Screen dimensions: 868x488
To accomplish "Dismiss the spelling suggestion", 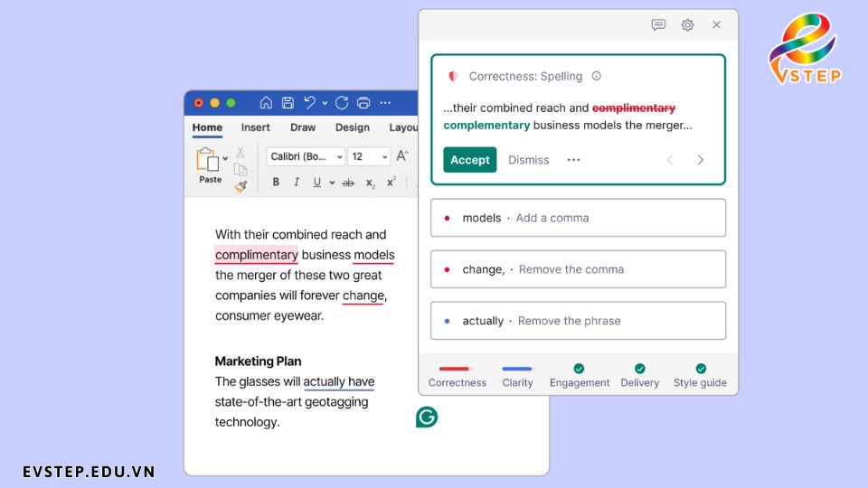I will 529,160.
